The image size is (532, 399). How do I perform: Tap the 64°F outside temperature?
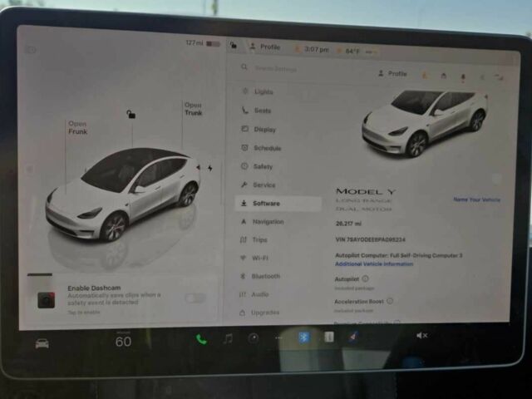(x=352, y=51)
